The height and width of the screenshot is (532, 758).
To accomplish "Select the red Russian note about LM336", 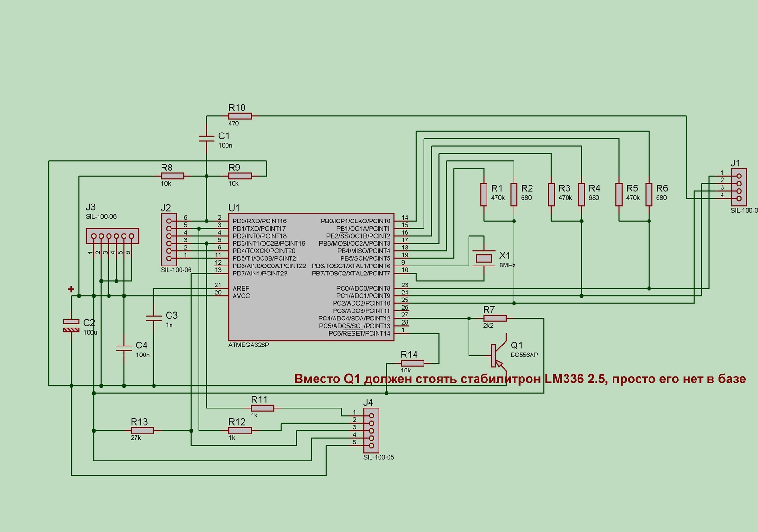I will [x=520, y=379].
